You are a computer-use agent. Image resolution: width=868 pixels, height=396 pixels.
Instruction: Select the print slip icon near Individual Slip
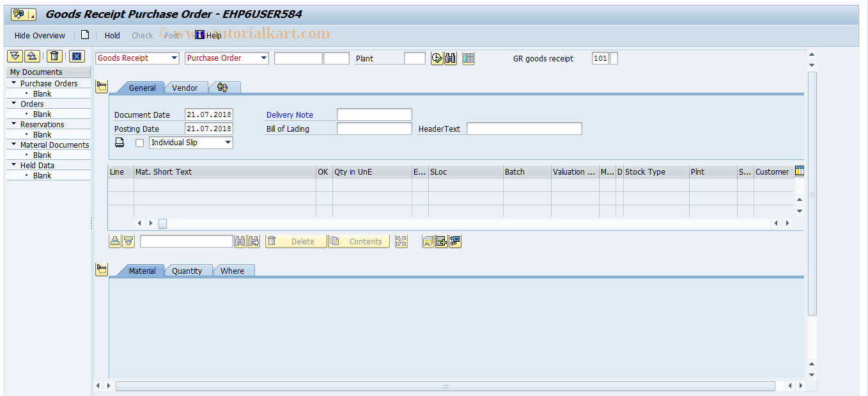pyautogui.click(x=120, y=142)
